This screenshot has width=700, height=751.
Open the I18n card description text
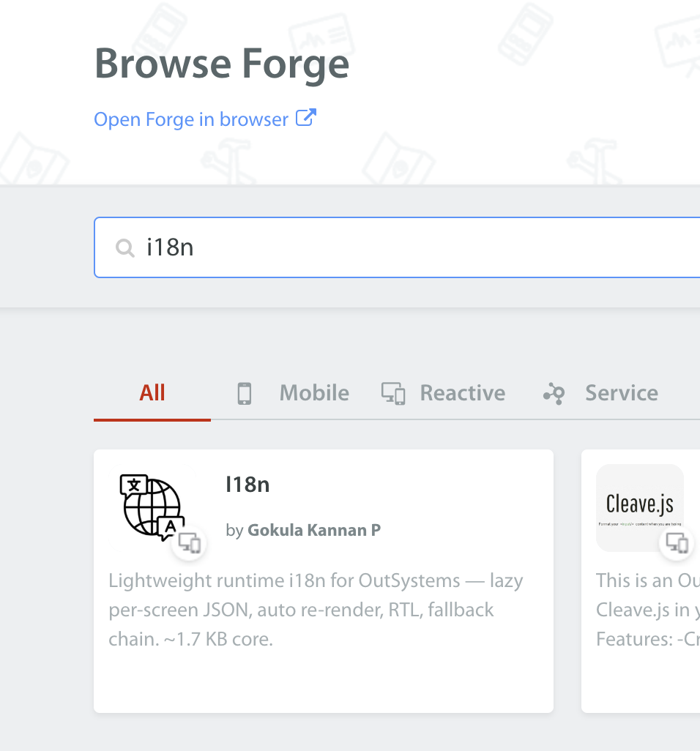coord(316,609)
